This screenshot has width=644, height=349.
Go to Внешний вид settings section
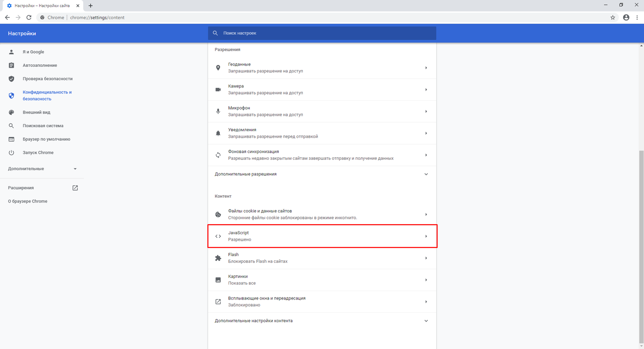36,112
